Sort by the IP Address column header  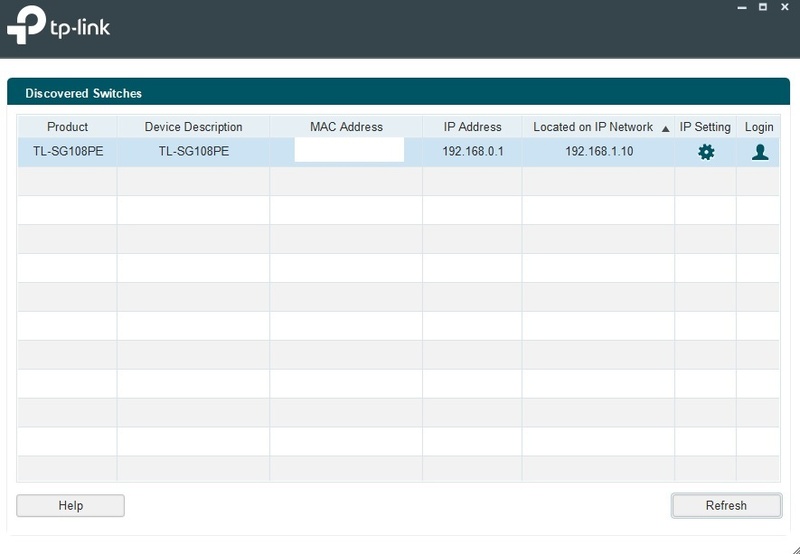point(472,127)
